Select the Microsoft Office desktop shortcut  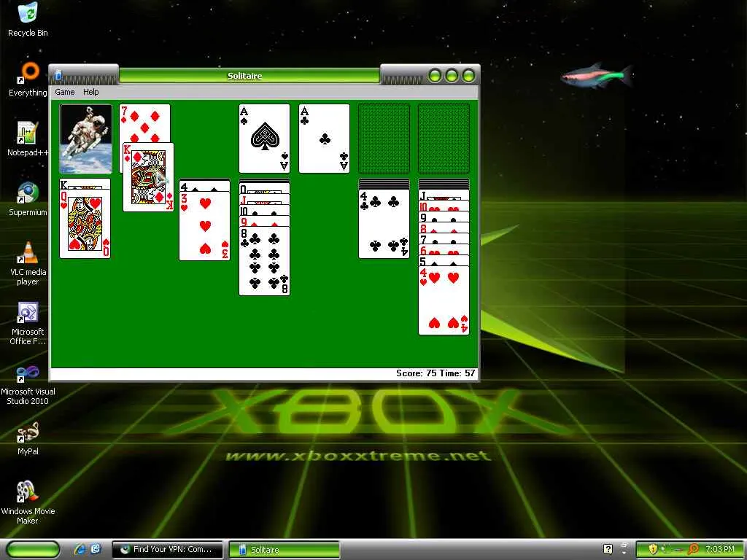(x=28, y=323)
